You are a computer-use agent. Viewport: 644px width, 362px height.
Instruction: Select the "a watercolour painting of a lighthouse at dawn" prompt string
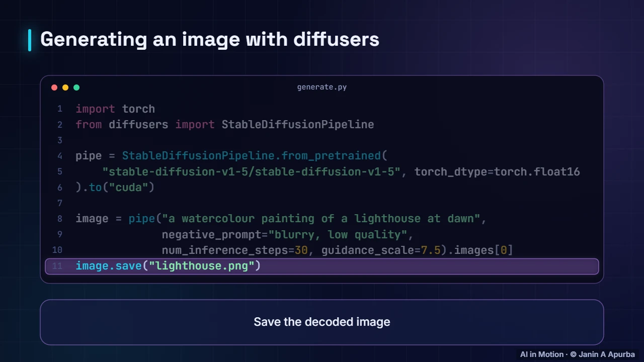coord(321,219)
